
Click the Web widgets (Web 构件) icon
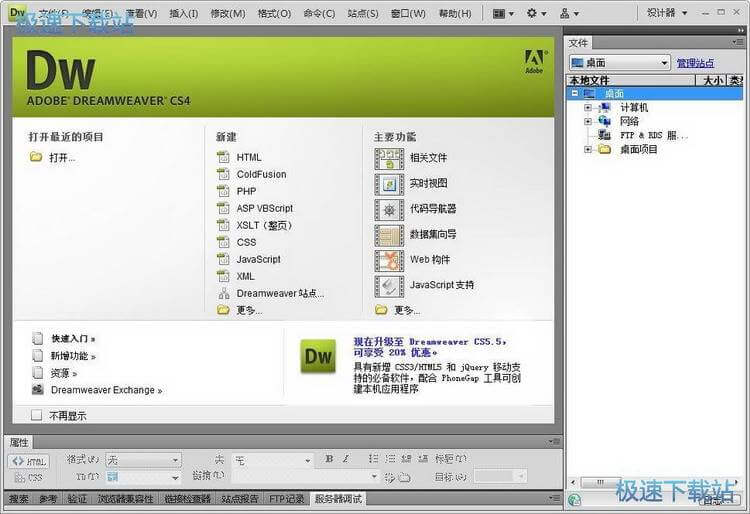click(x=389, y=261)
